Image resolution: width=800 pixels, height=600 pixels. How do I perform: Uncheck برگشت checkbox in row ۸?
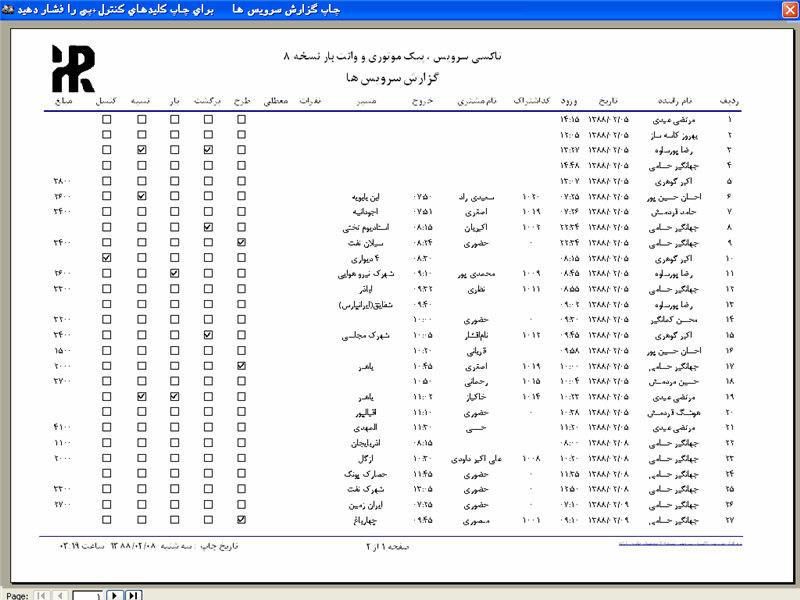[x=208, y=227]
